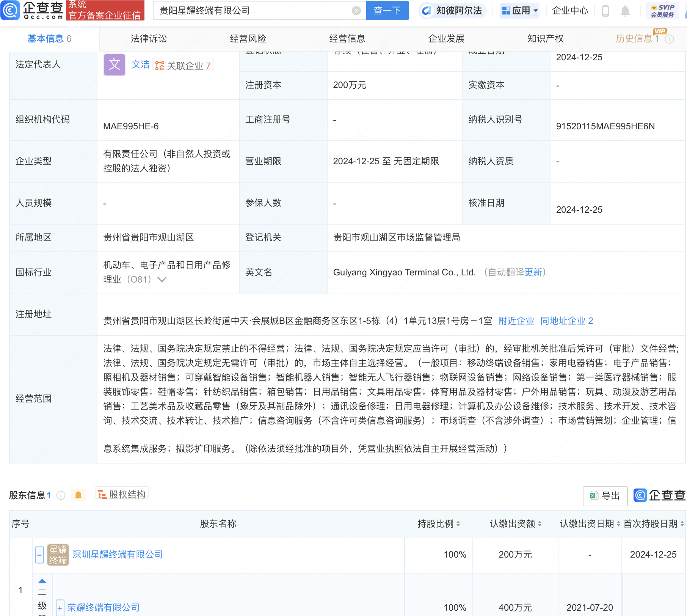
Task: Open the notification bell in top bar
Action: tap(625, 11)
